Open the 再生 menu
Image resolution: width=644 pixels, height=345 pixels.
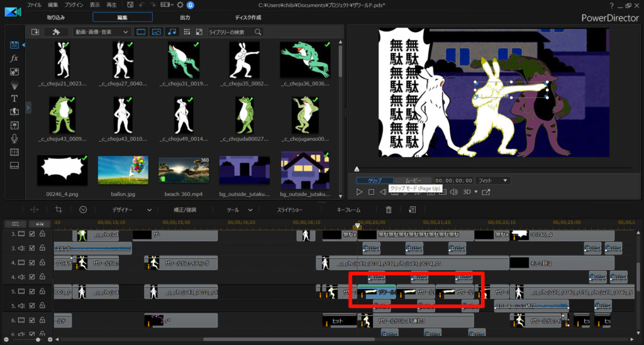click(111, 5)
